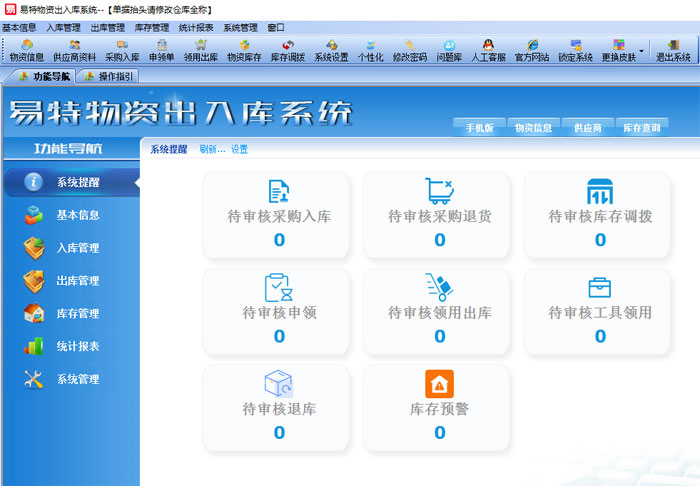Select the 领用出库 toolbar icon
This screenshot has height=486, width=700.
coord(201,50)
